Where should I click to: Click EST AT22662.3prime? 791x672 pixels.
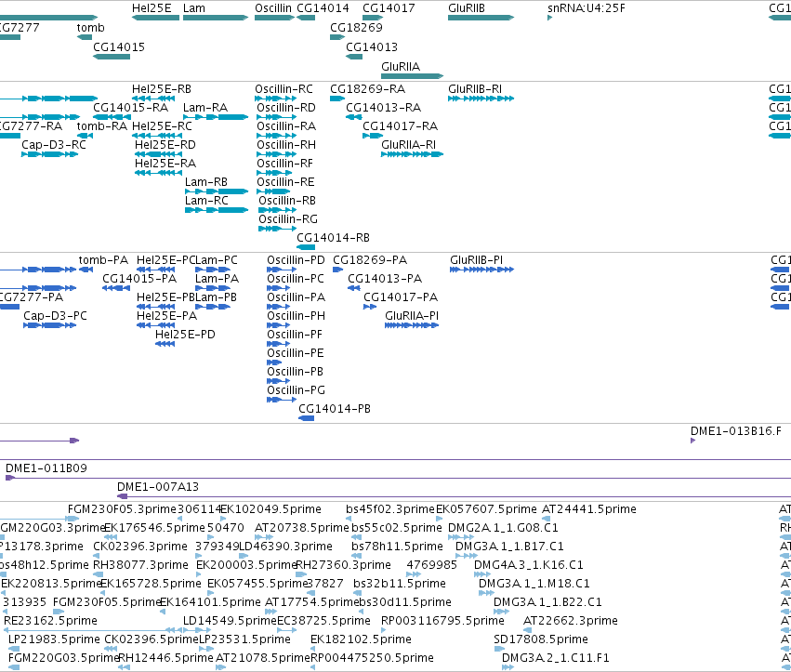tap(529, 630)
